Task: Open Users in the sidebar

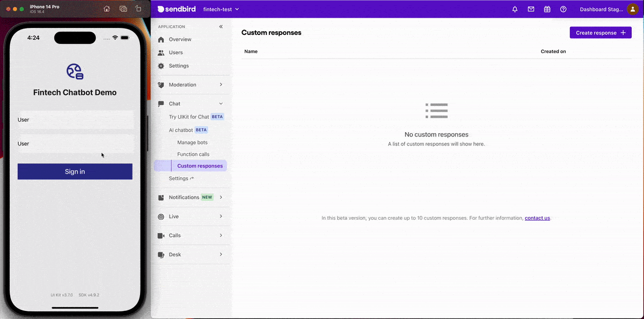Action: (176, 53)
